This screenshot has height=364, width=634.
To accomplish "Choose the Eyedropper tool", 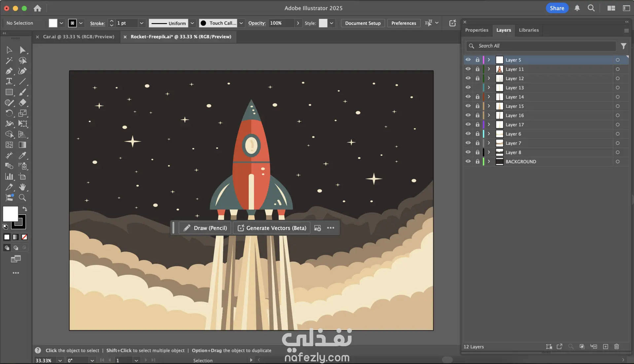I will [x=22, y=155].
